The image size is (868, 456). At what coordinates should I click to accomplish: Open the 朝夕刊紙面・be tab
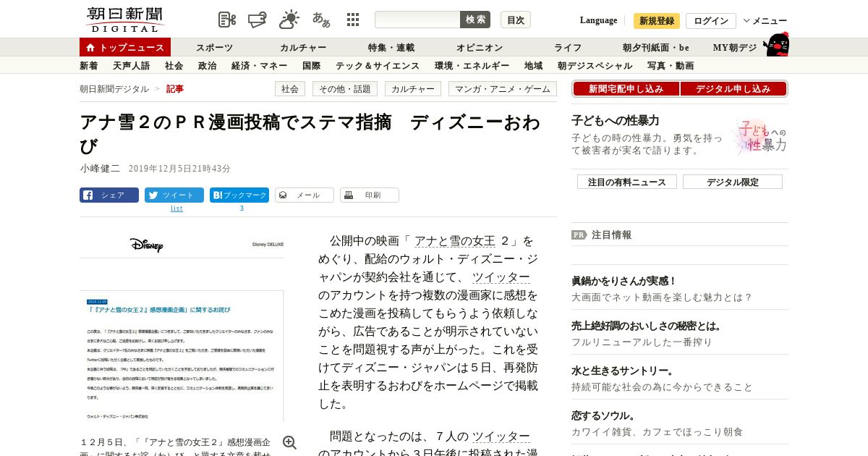[656, 48]
